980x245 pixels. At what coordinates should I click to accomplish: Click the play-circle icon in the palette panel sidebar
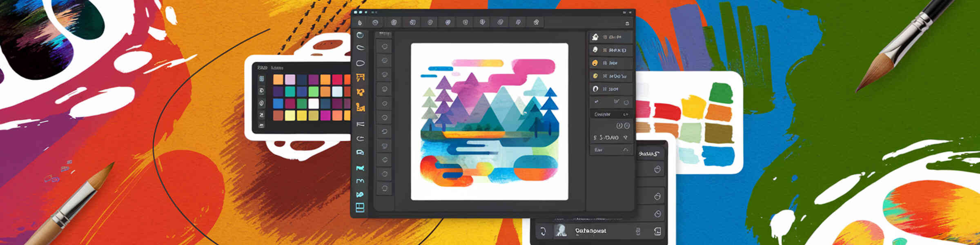click(262, 103)
